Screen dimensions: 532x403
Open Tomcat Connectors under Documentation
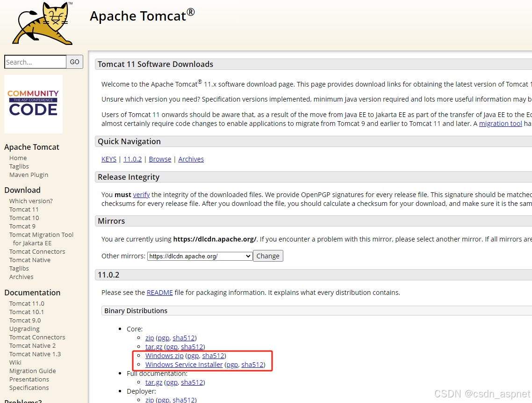pos(37,337)
